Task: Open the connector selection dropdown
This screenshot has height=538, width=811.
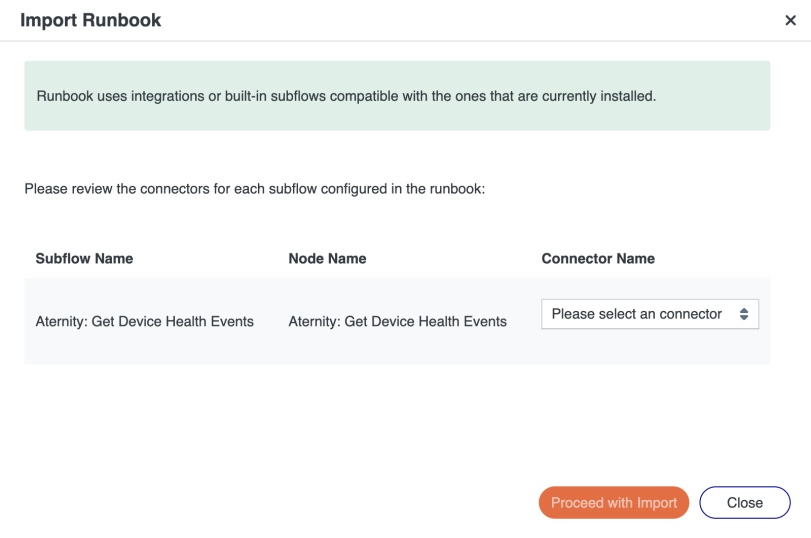Action: [x=650, y=314]
